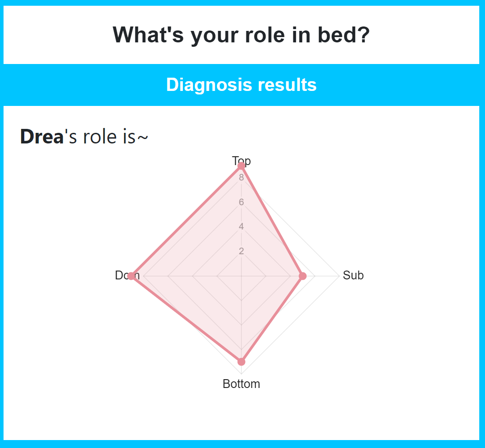485x448 pixels.
Task: Click the Top data point on radar chart
Action: (x=241, y=166)
